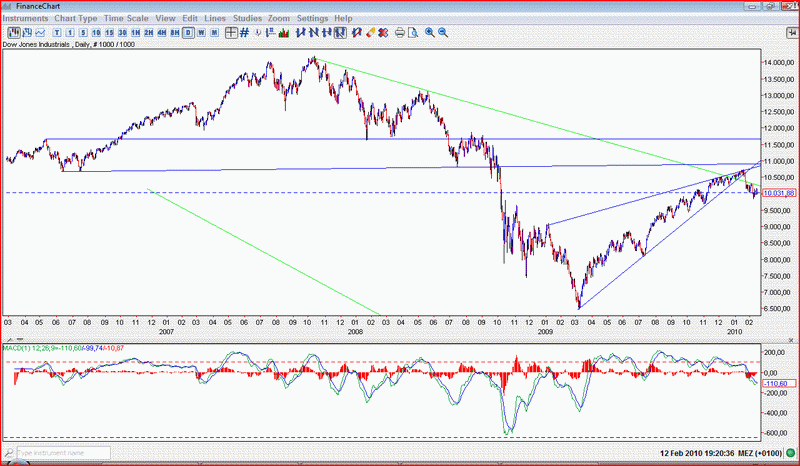Open the Lines menu
Screen dimensions: 800x466
pyautogui.click(x=215, y=18)
